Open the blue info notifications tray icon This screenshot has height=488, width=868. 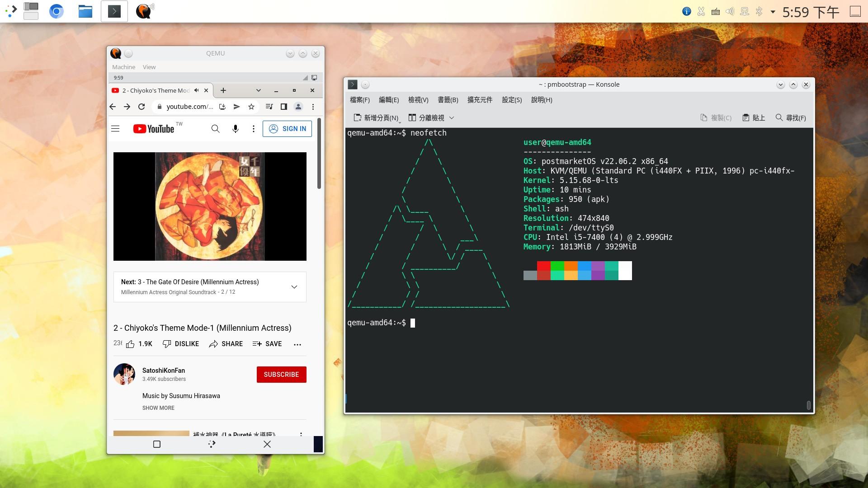click(687, 12)
